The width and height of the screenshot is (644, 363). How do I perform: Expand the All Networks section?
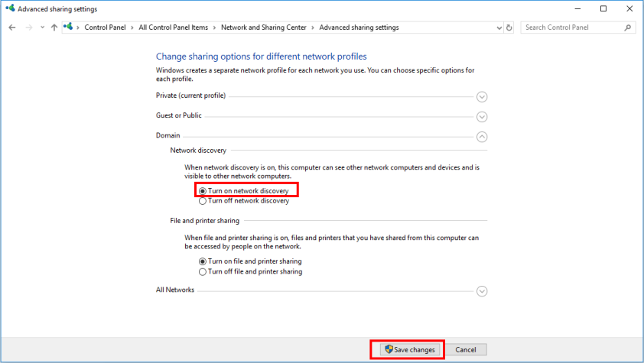482,291
